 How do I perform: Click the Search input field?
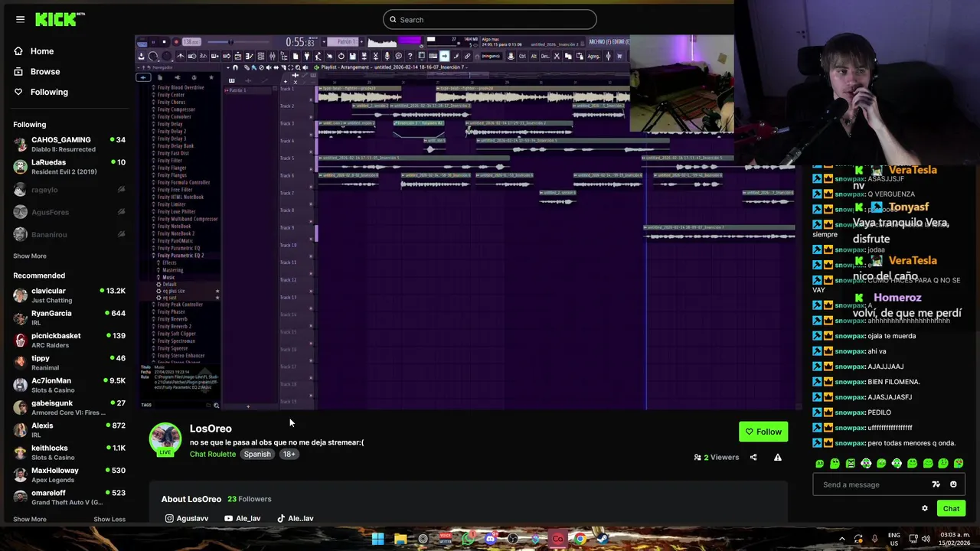click(x=490, y=19)
